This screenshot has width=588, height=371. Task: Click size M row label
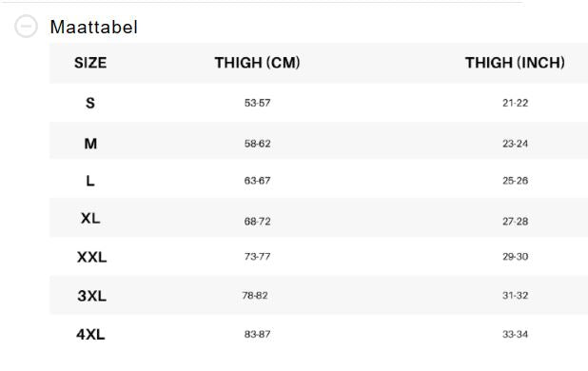(90, 144)
